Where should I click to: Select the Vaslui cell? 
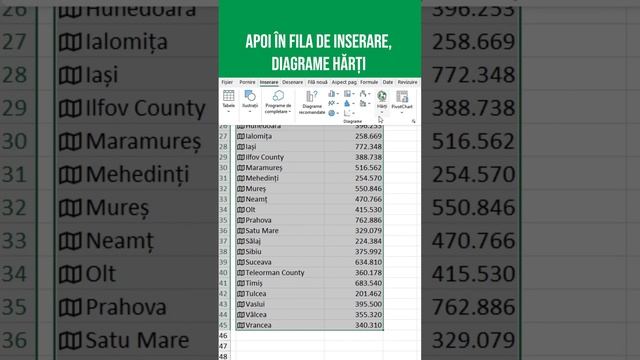click(x=280, y=304)
